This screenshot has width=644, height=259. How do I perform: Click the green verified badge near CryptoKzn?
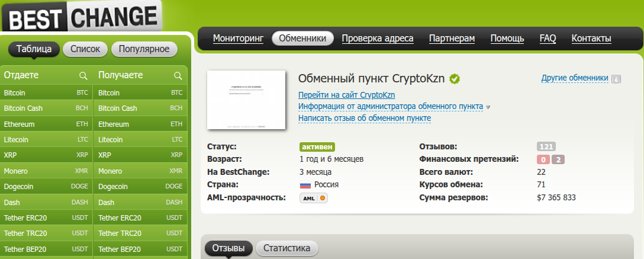(x=454, y=78)
